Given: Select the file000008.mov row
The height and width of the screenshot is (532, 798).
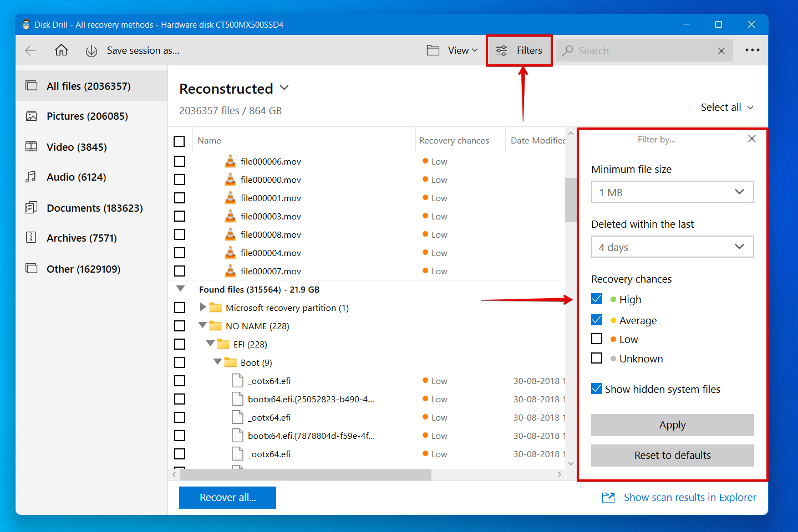Looking at the screenshot, I should point(367,234).
